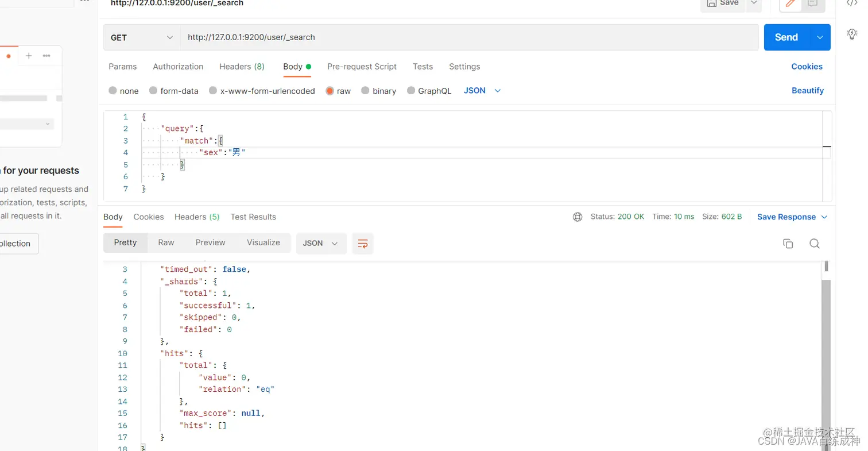Image resolution: width=868 pixels, height=451 pixels.
Task: Switch response view to Visualize
Action: (263, 242)
